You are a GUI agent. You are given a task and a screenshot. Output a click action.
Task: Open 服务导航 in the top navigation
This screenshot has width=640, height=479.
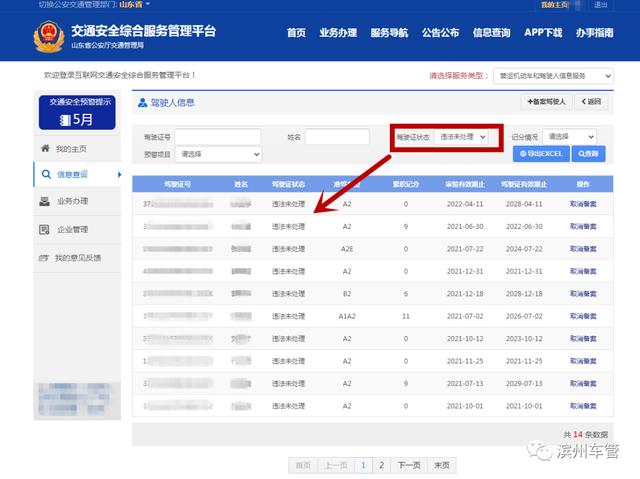(389, 33)
